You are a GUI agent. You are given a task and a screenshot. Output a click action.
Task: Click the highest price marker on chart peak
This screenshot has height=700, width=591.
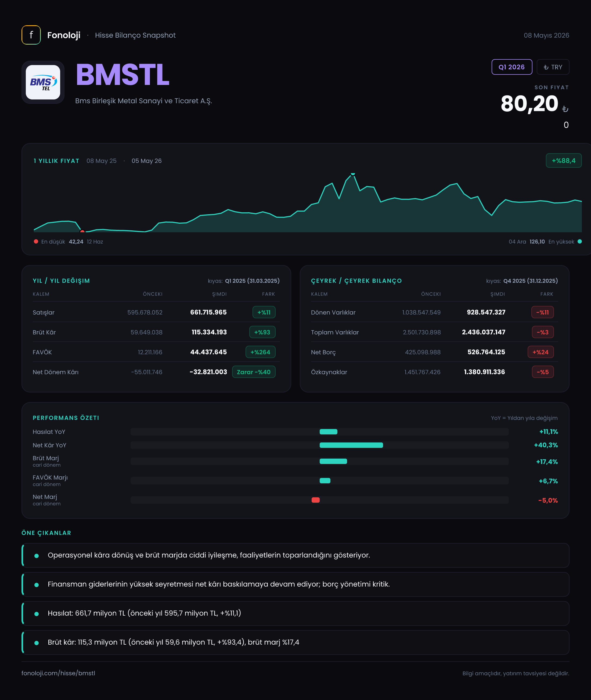[x=353, y=174]
